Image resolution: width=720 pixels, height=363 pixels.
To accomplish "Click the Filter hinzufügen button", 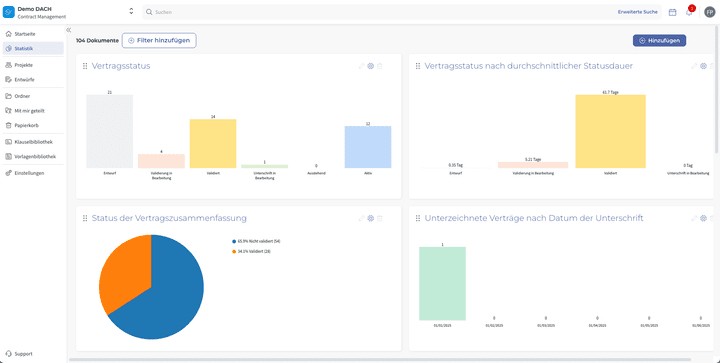I will 159,40.
